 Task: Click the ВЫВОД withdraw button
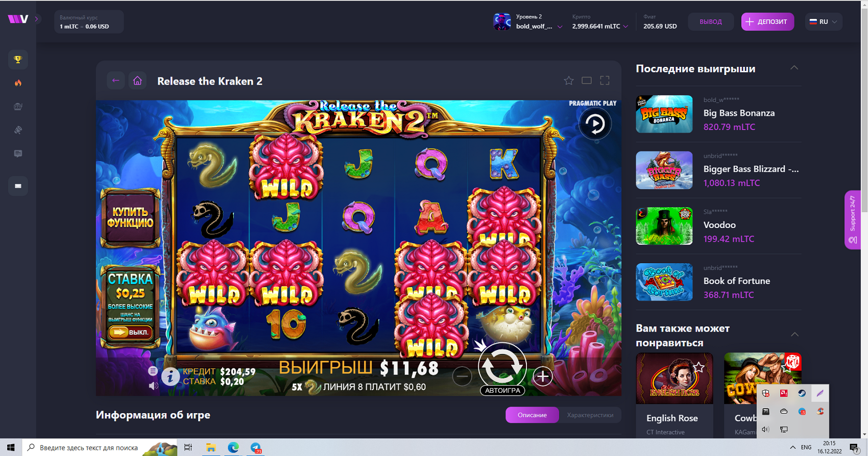711,22
